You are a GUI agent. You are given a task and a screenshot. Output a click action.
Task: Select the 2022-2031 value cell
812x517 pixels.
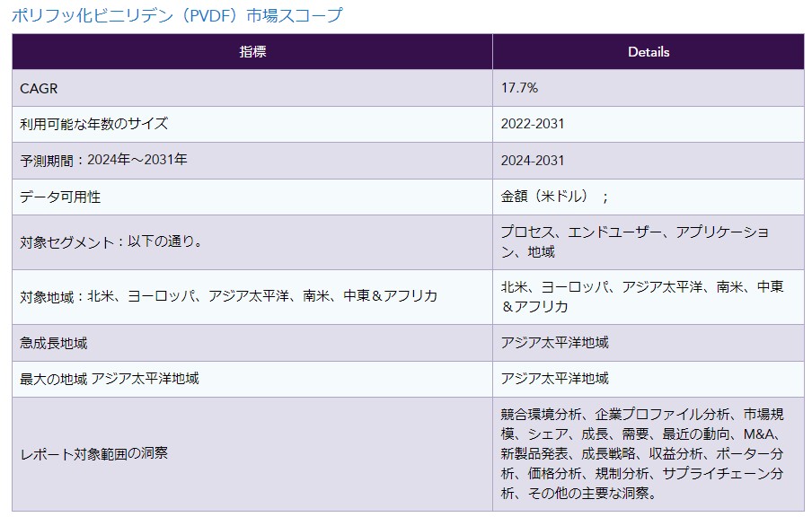click(x=533, y=124)
